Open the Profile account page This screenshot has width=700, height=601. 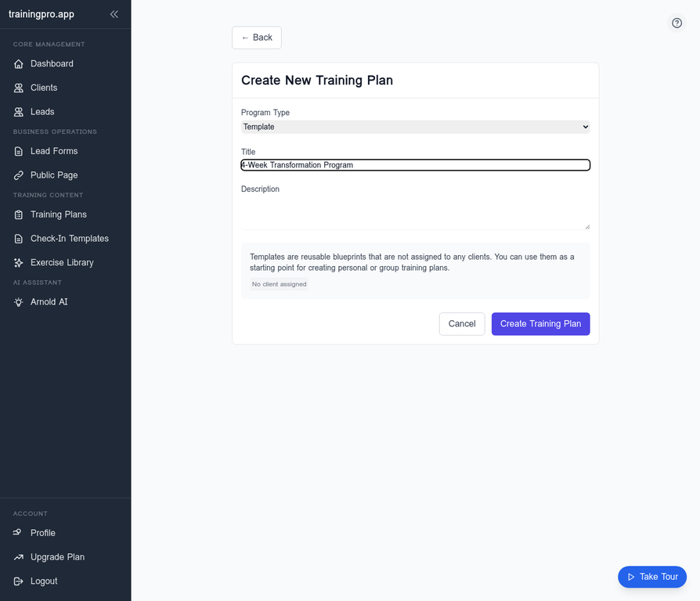(x=42, y=533)
